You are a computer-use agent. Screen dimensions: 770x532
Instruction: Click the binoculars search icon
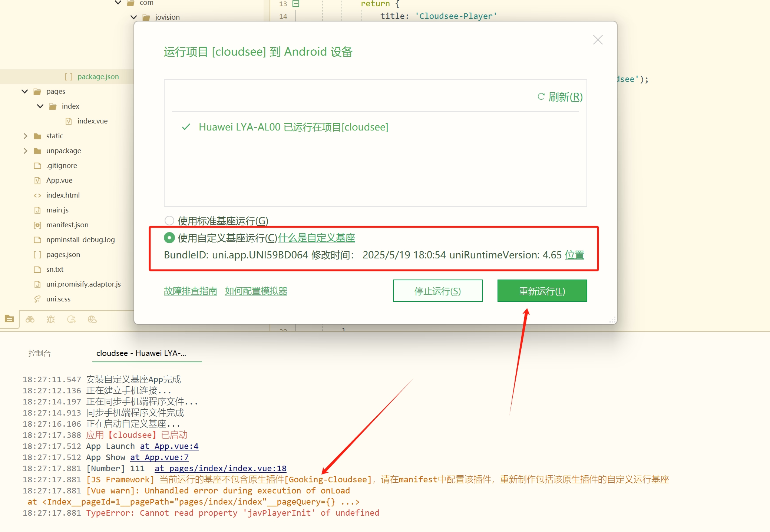30,319
